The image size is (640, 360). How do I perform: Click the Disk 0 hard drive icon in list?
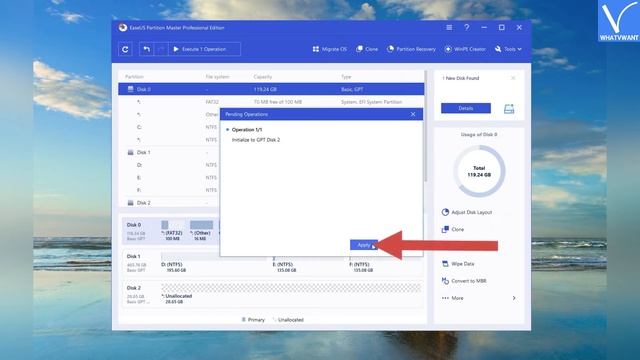click(130, 89)
